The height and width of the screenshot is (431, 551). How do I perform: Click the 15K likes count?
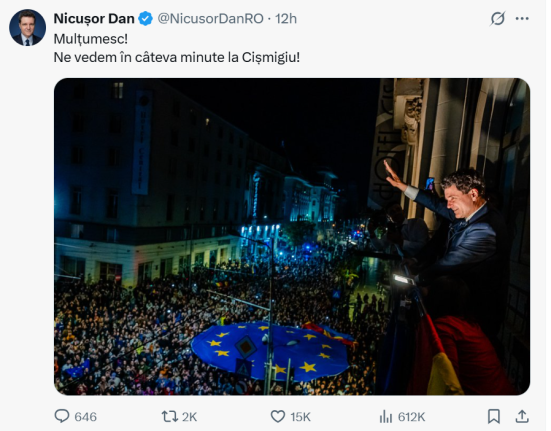(x=300, y=417)
